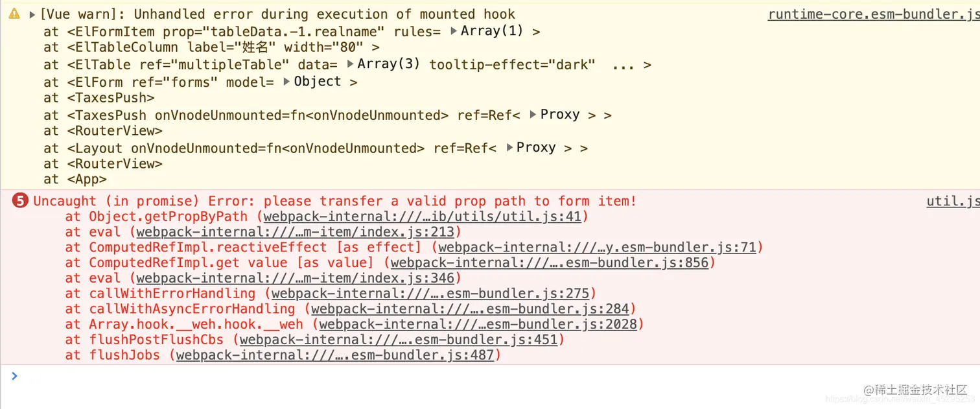Open the esm-bundler.js:71 reactiveEffect link
The width and height of the screenshot is (980, 409).
click(x=598, y=248)
